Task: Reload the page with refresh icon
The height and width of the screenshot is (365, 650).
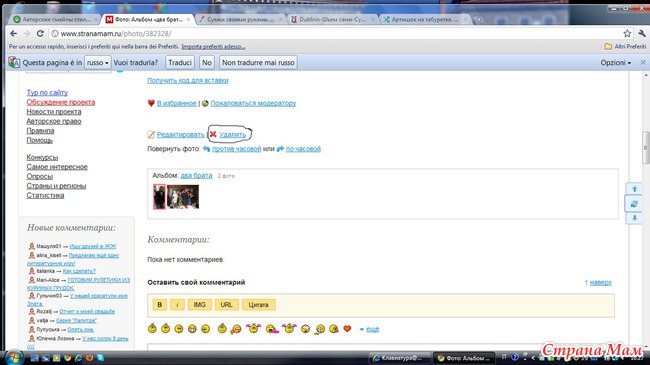Action: click(x=40, y=34)
